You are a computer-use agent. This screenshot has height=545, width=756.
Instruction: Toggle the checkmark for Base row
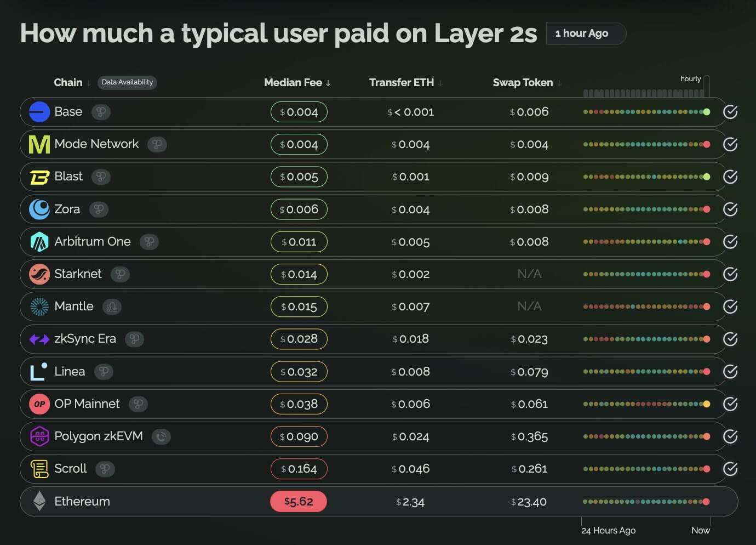pos(730,112)
